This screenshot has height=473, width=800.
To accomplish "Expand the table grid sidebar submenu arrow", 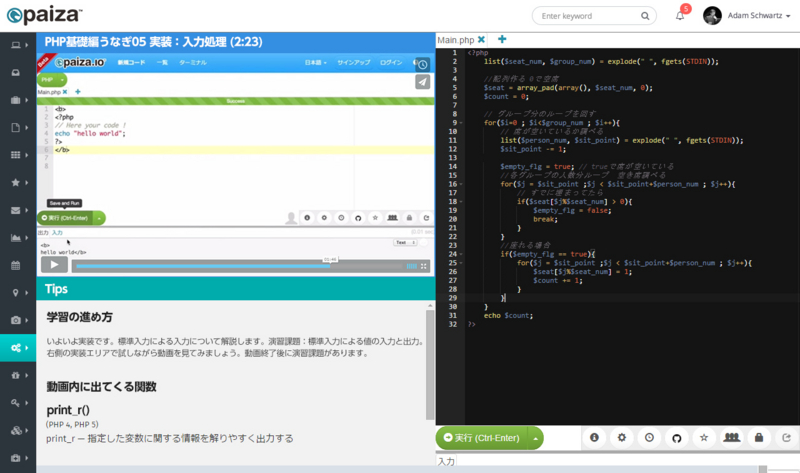I will coord(27,155).
